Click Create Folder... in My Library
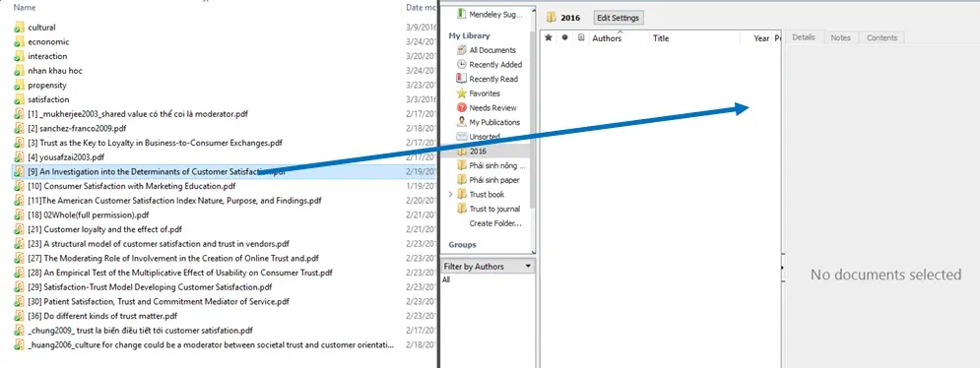The height and width of the screenshot is (368, 980). click(495, 223)
